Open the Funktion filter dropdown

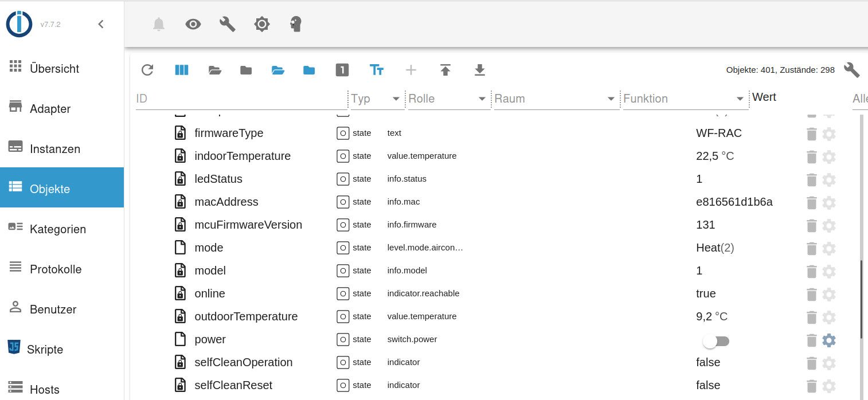click(x=740, y=99)
